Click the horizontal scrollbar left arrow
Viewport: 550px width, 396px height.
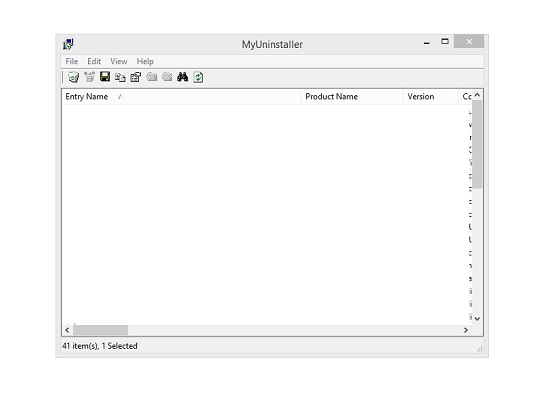point(67,330)
